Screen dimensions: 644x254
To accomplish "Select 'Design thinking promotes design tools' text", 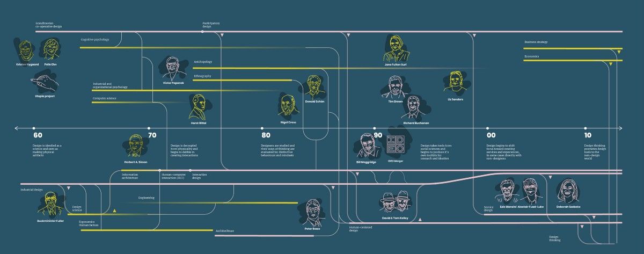I will click(x=596, y=152).
